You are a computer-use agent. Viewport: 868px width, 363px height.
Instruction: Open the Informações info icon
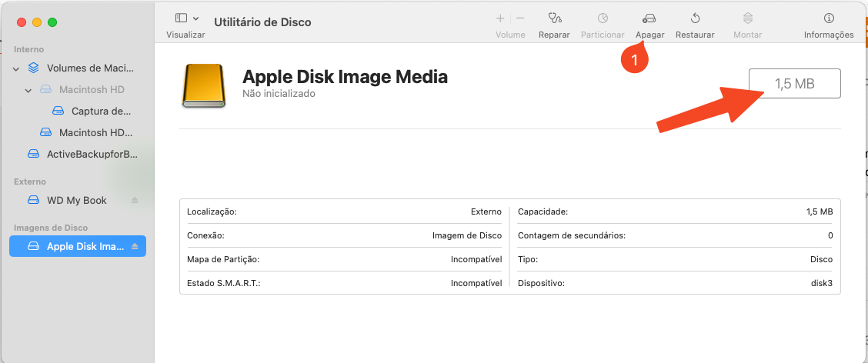[x=828, y=18]
